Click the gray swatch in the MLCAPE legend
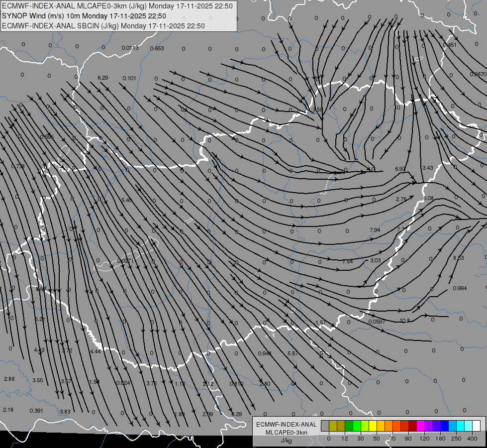Image resolution: width=487 pixels, height=448 pixels. point(325,426)
